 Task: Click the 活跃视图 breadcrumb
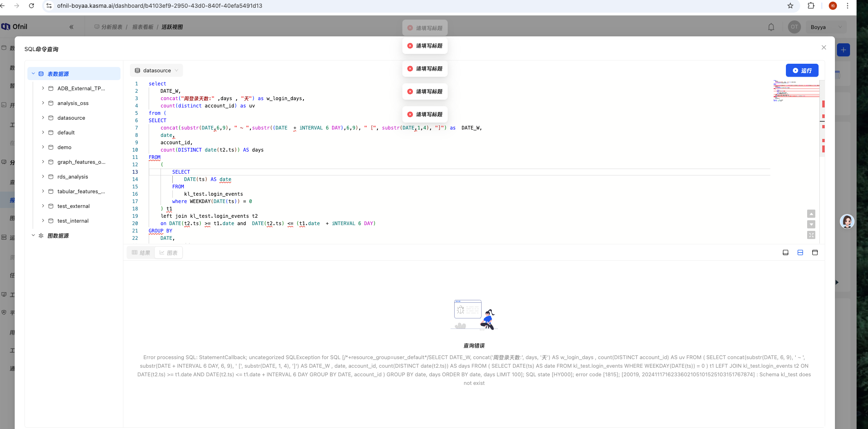[172, 27]
